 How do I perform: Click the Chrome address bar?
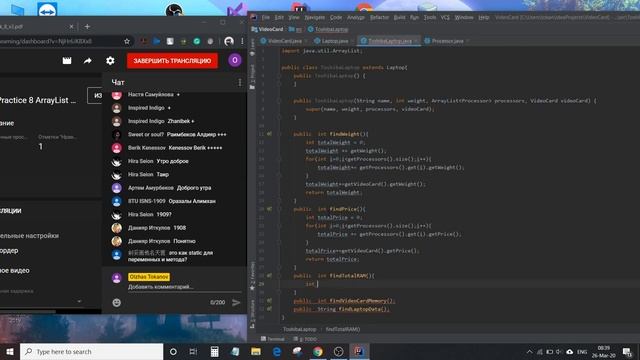click(x=61, y=41)
